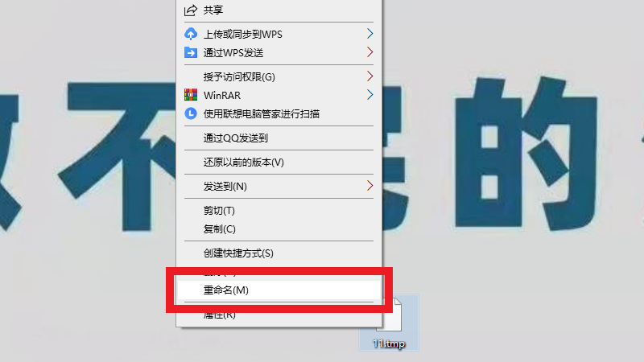Select 通过QQ发送到 menu entry
This screenshot has width=644, height=362.
(279, 138)
